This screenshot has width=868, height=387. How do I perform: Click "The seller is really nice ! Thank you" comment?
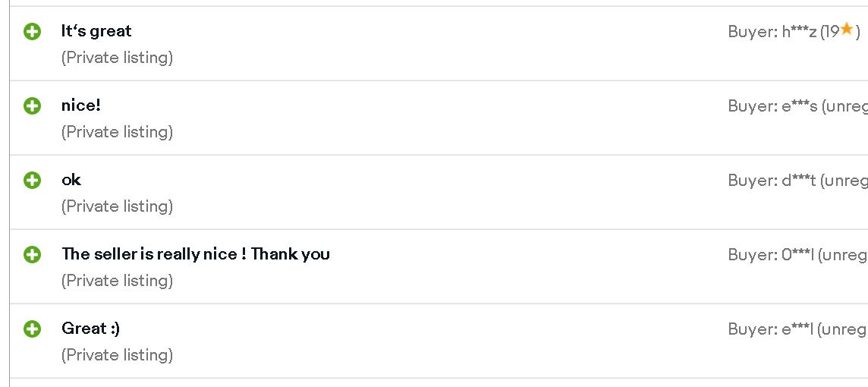(196, 254)
